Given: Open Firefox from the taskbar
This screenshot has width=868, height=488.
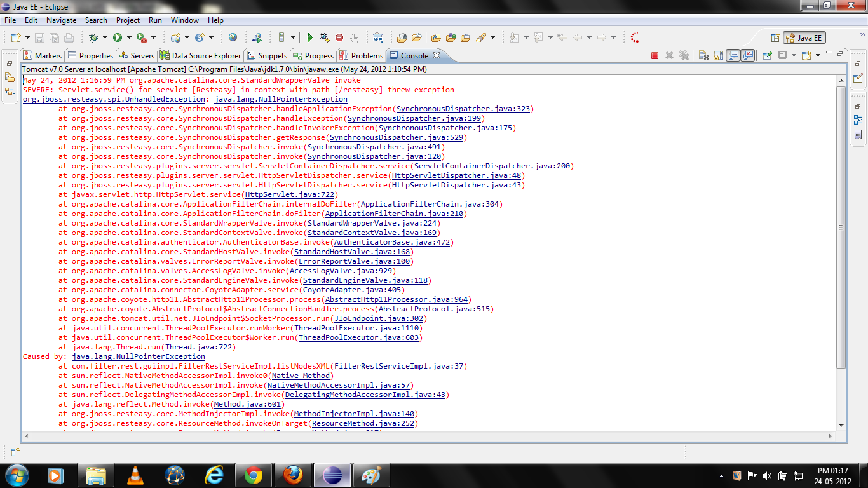Looking at the screenshot, I should tap(293, 475).
